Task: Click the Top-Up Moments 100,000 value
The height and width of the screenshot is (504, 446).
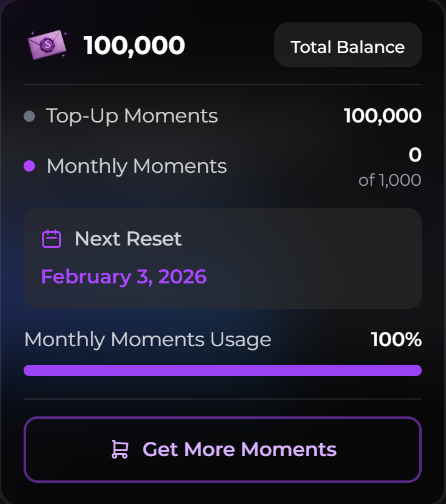Action: pos(383,116)
